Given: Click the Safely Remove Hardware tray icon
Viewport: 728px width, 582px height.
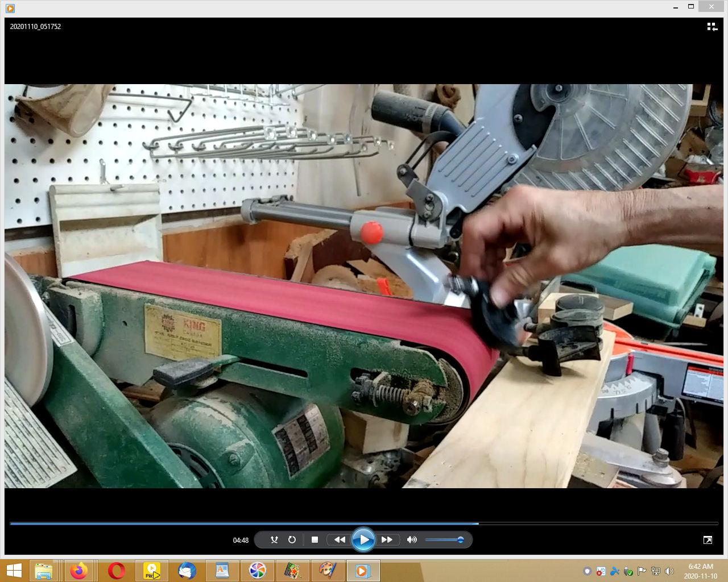Looking at the screenshot, I should coord(628,571).
